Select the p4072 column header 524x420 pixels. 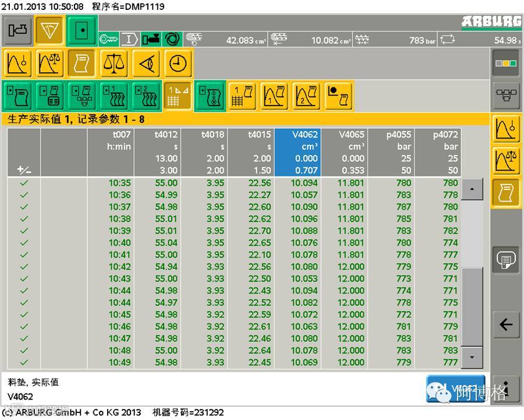[x=438, y=152]
